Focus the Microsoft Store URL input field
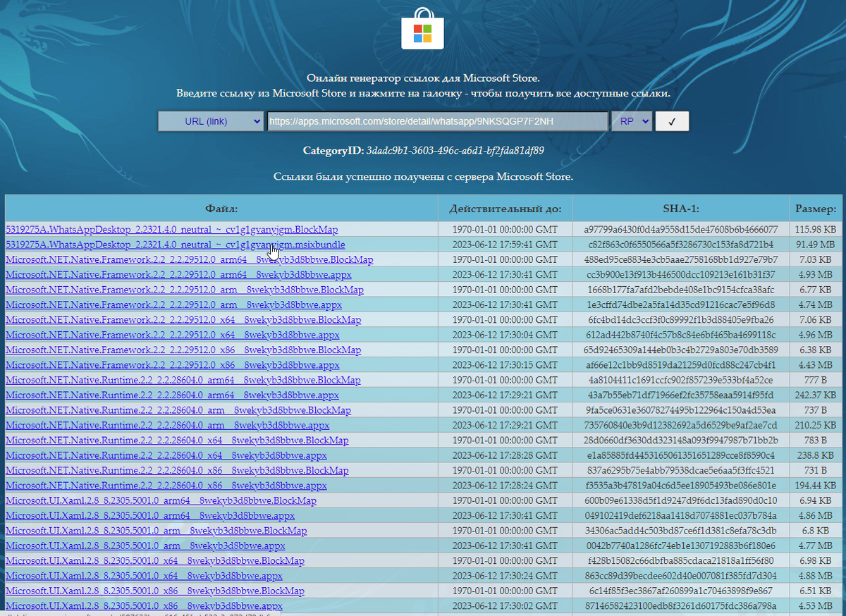The width and height of the screenshot is (846, 616). pyautogui.click(x=437, y=121)
